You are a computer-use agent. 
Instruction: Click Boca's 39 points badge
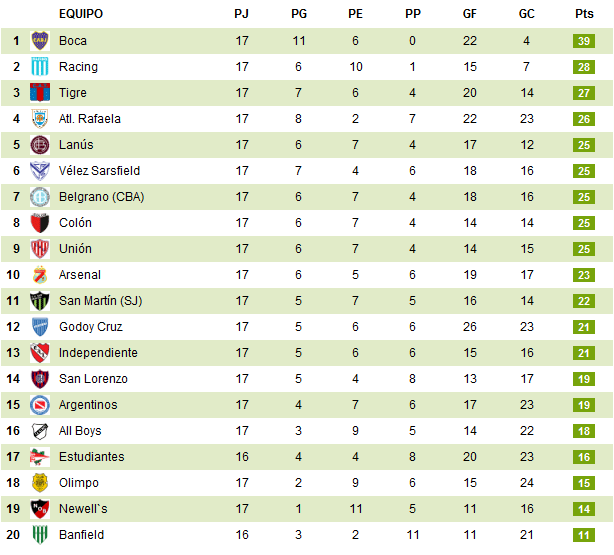pos(585,41)
